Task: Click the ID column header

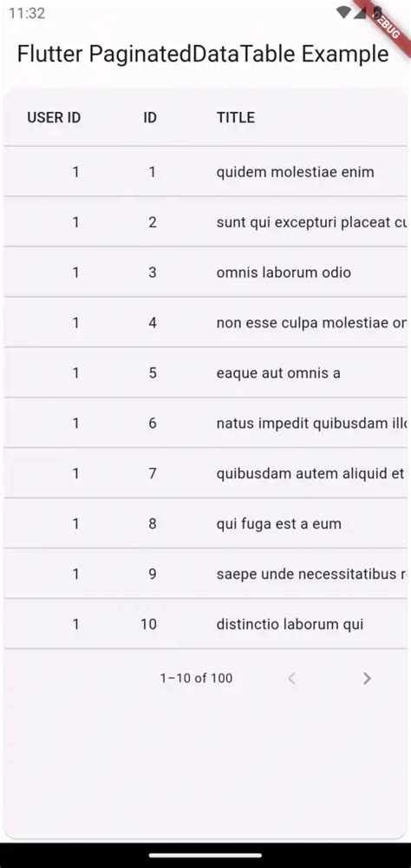Action: point(150,117)
